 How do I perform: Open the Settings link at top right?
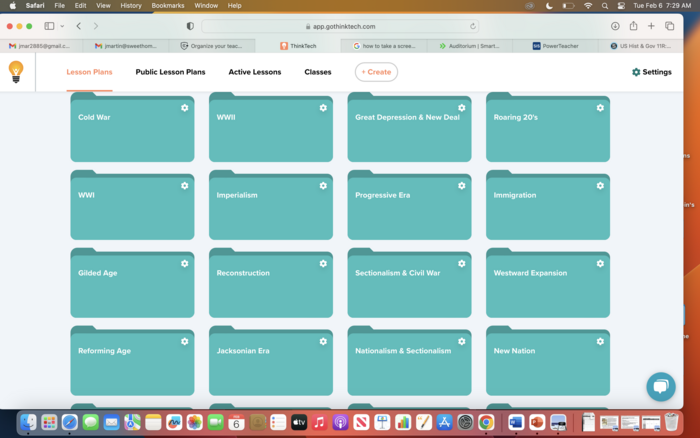[x=651, y=72]
